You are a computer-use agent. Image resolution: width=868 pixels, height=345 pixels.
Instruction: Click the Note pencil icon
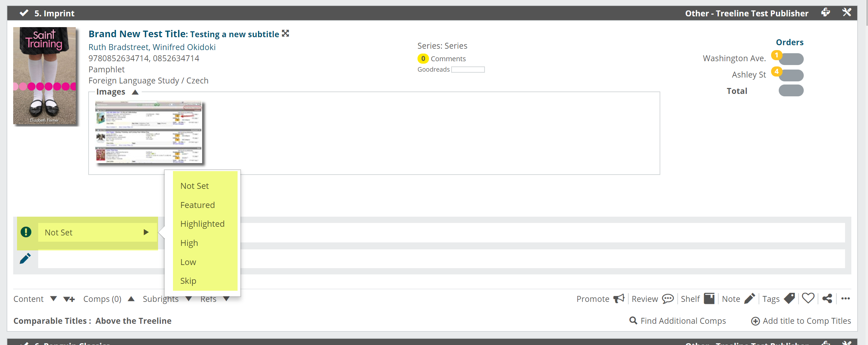(750, 298)
